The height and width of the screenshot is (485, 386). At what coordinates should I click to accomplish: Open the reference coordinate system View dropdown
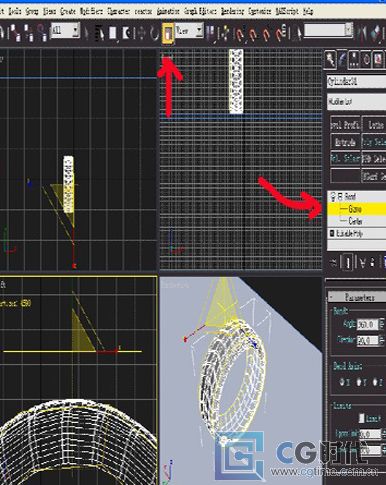[189, 31]
